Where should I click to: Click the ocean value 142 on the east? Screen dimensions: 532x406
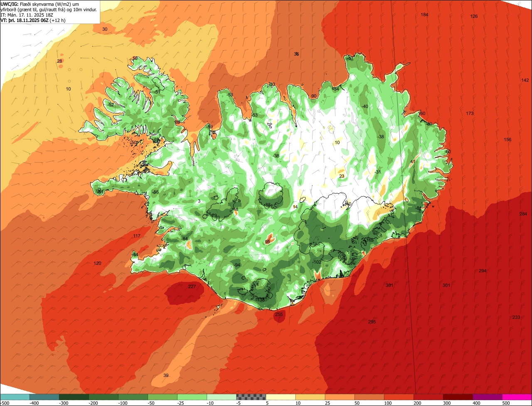coord(525,80)
